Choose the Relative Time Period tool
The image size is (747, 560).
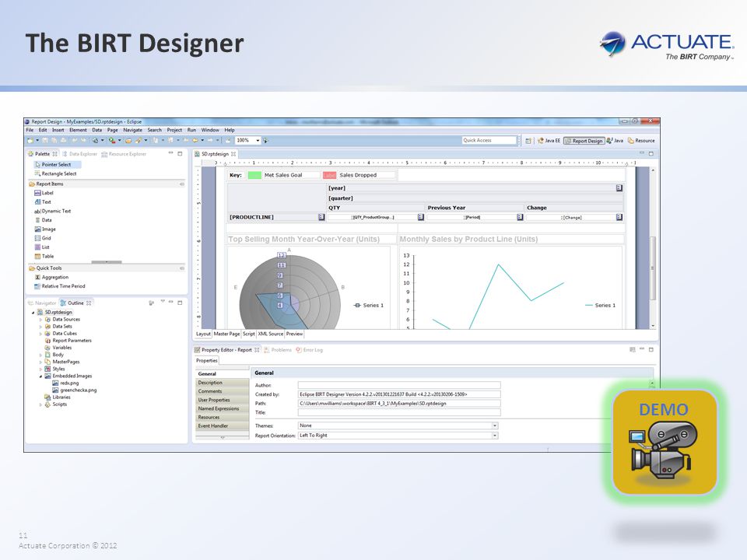coord(60,286)
